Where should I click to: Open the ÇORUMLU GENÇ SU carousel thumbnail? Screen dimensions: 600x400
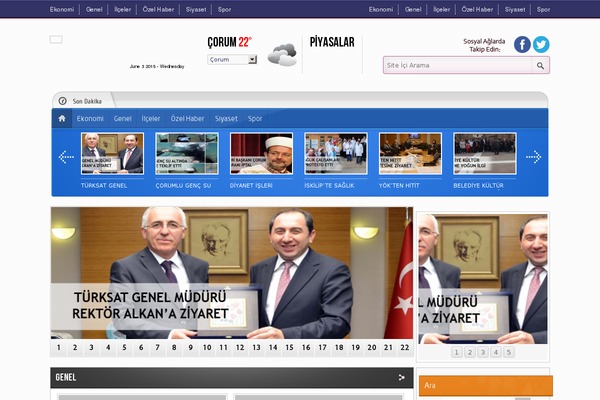[187, 153]
